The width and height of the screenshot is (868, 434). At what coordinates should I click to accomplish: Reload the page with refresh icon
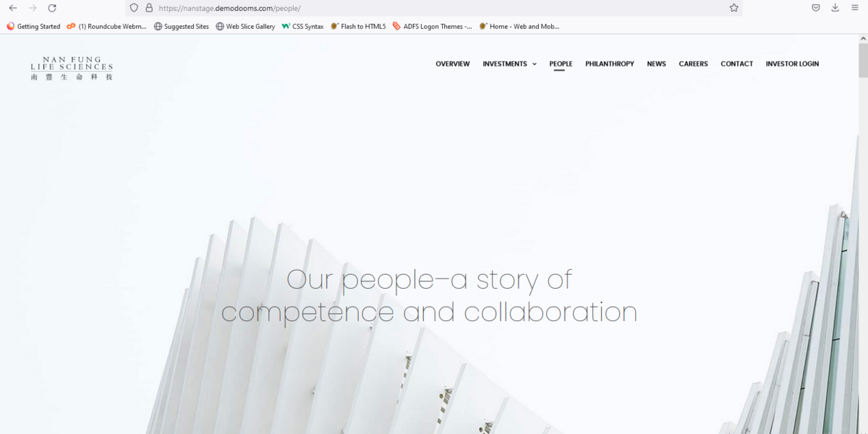click(52, 8)
